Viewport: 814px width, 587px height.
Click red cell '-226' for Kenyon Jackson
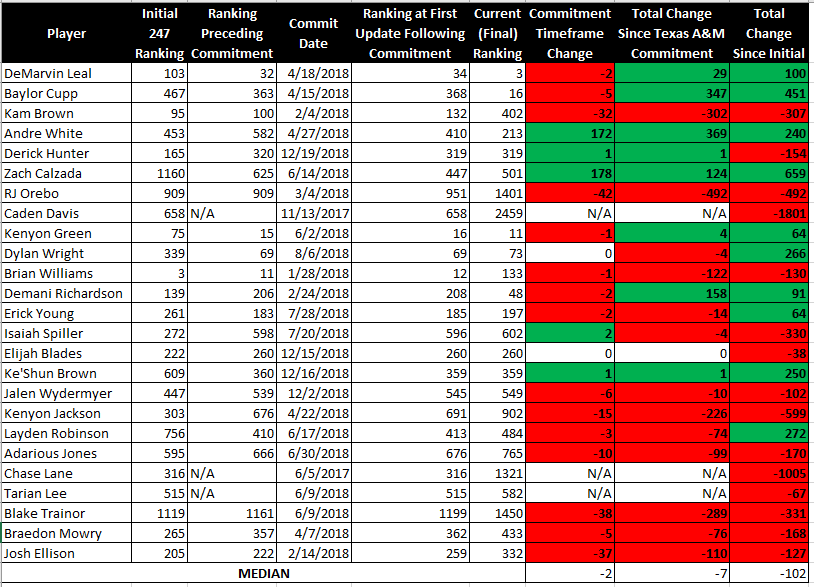(x=672, y=413)
